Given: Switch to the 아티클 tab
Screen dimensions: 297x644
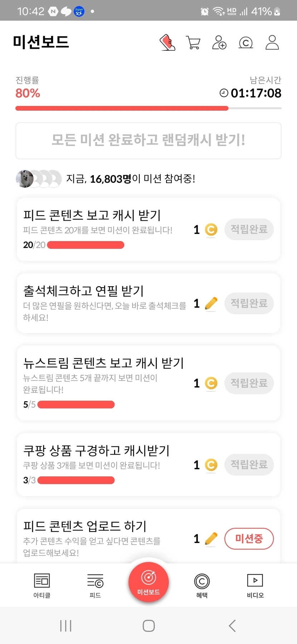Looking at the screenshot, I should [x=42, y=585].
